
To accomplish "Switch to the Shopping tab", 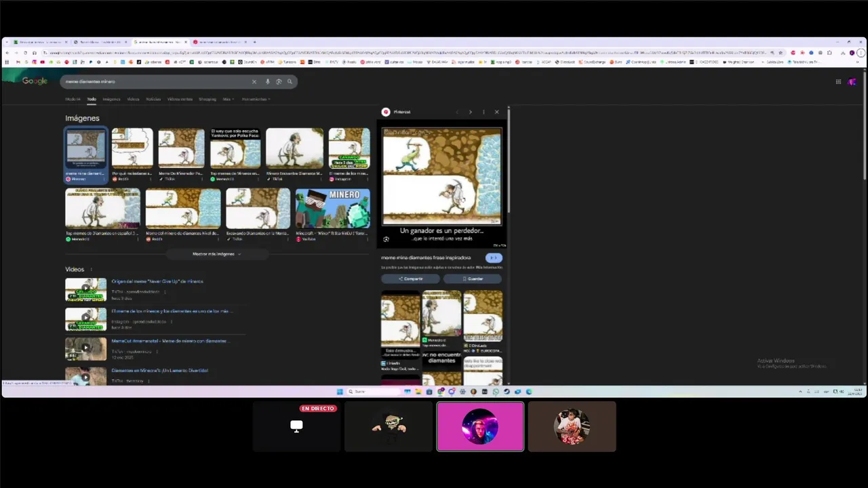I will click(x=208, y=99).
